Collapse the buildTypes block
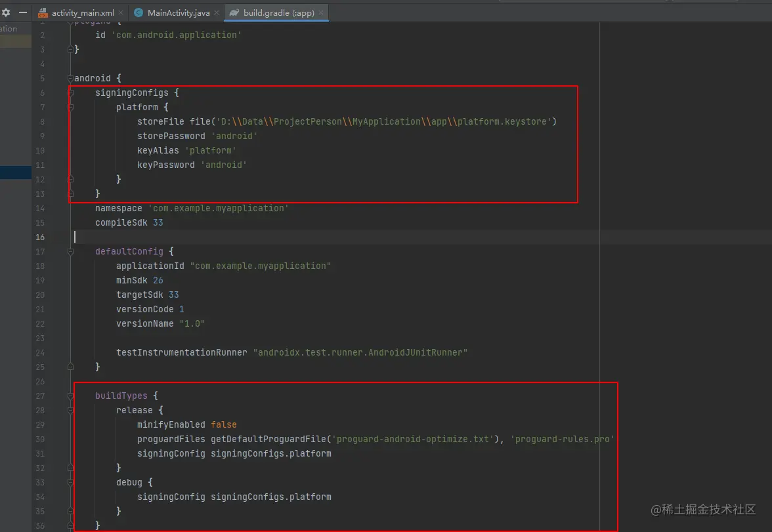The width and height of the screenshot is (772, 532). coord(70,396)
